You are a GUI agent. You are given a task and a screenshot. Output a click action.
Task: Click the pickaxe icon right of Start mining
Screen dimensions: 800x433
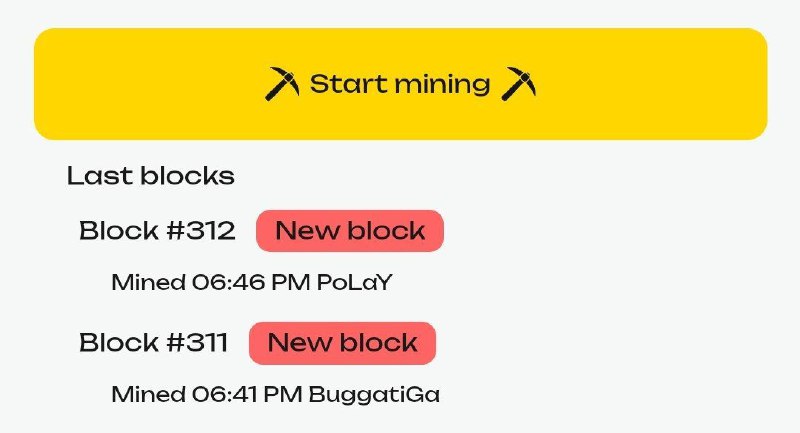519,84
